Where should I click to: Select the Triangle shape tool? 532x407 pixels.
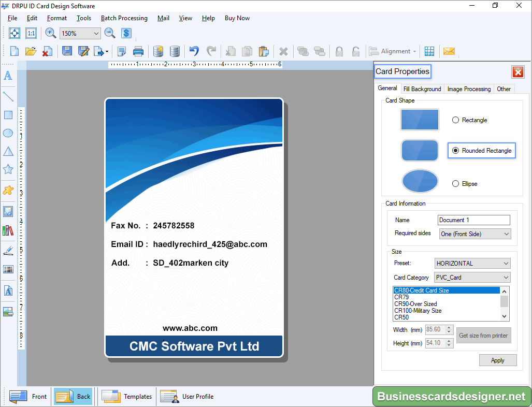tap(8, 151)
